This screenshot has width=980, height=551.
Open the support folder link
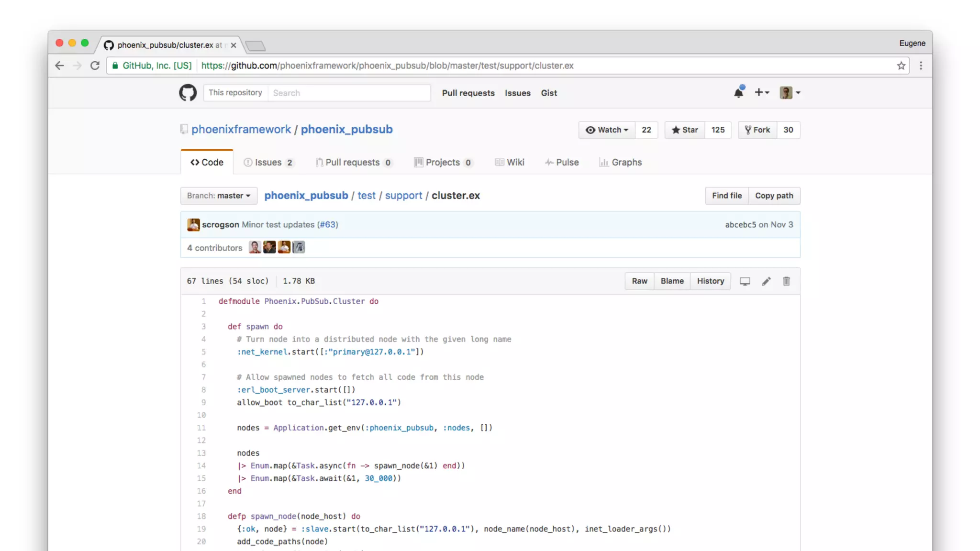pos(403,196)
